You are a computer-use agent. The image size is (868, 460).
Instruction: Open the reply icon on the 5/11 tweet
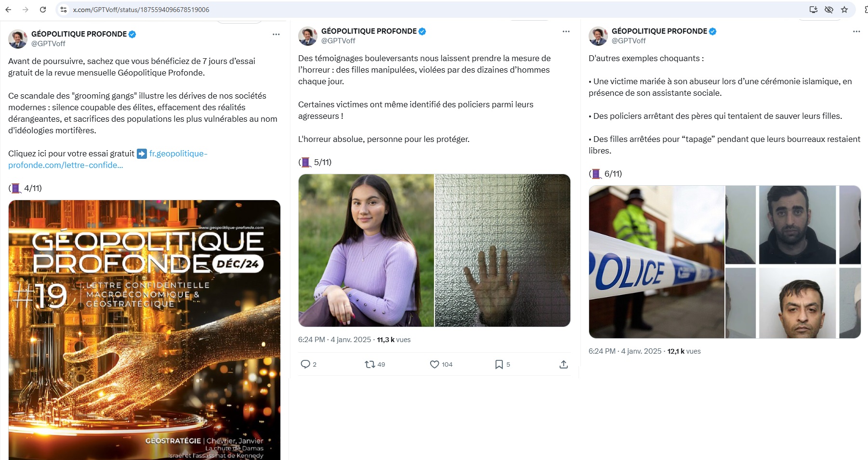pyautogui.click(x=305, y=364)
